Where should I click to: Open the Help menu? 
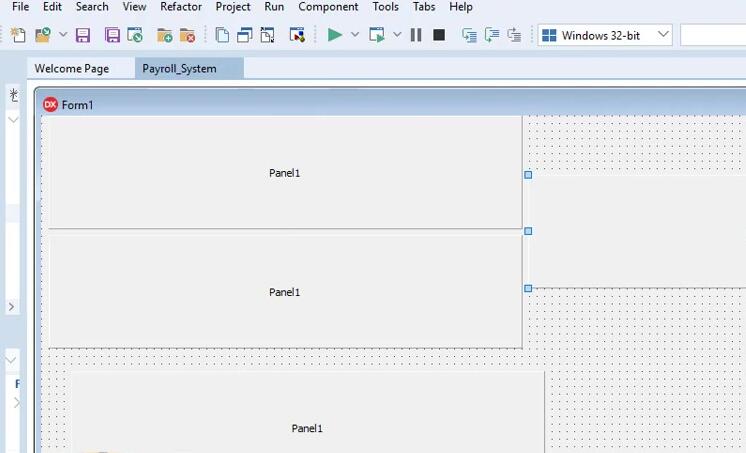[x=461, y=7]
